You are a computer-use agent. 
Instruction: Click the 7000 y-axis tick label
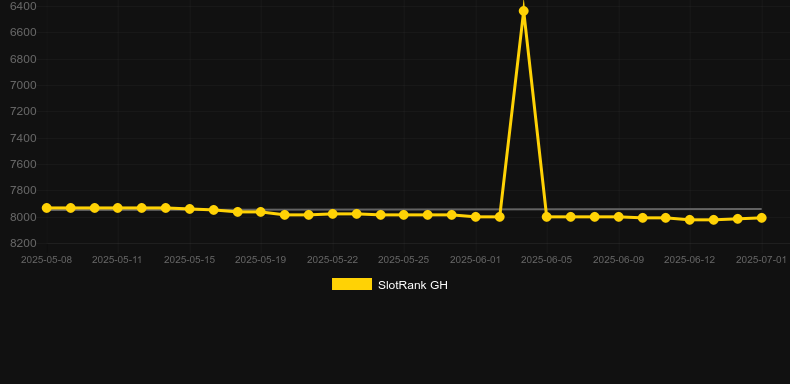(x=23, y=85)
